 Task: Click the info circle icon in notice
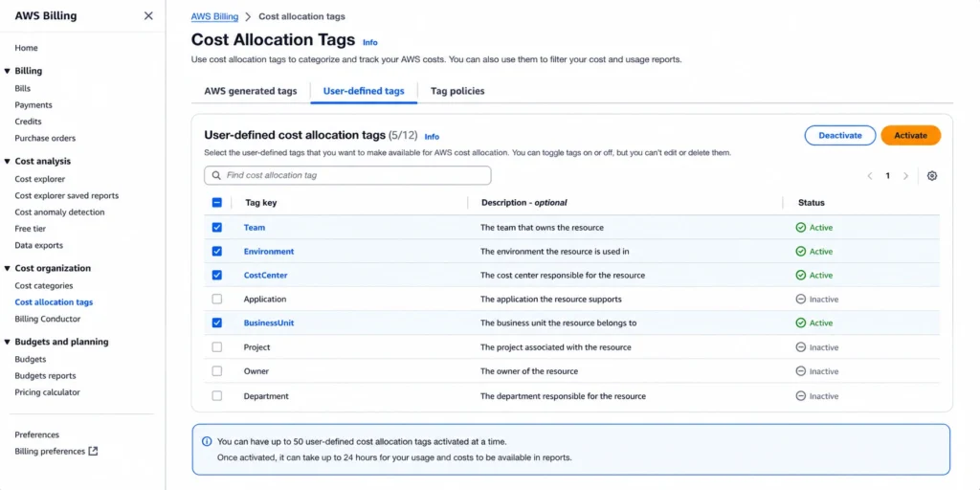pyautogui.click(x=207, y=441)
